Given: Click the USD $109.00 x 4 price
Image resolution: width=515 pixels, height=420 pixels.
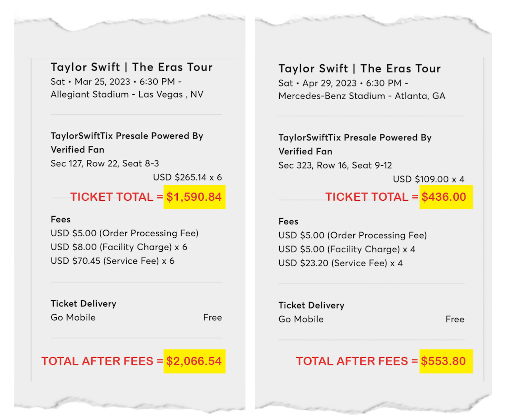Looking at the screenshot, I should tap(428, 179).
